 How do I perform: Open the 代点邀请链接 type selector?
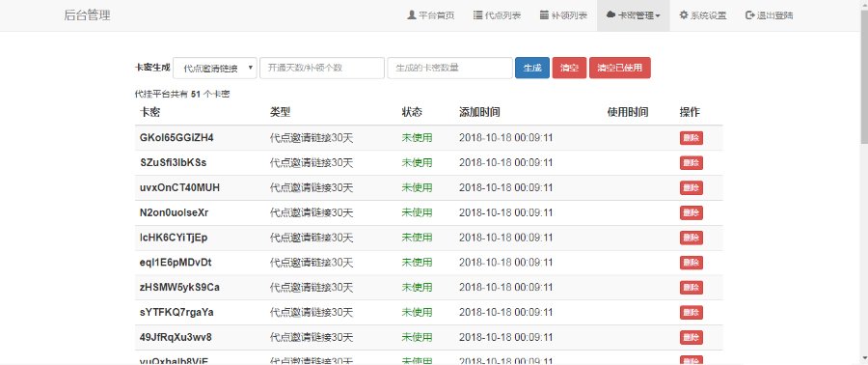[x=215, y=69]
